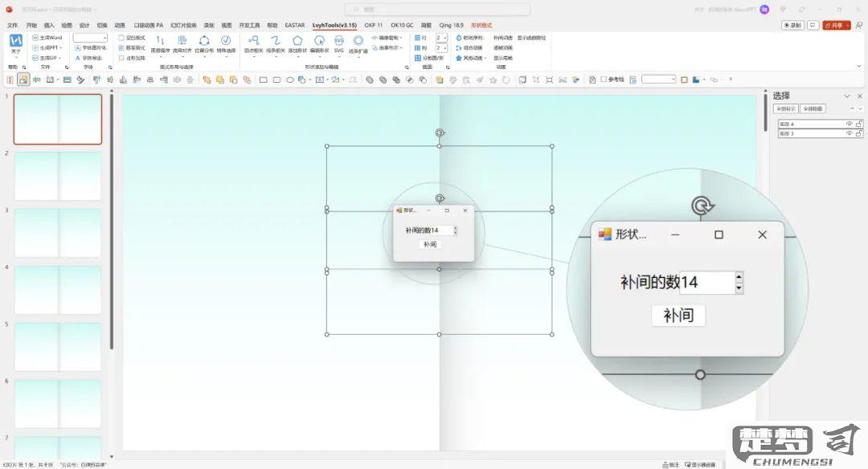Open the comments button near 共享
This screenshot has height=469, width=868.
(x=813, y=26)
